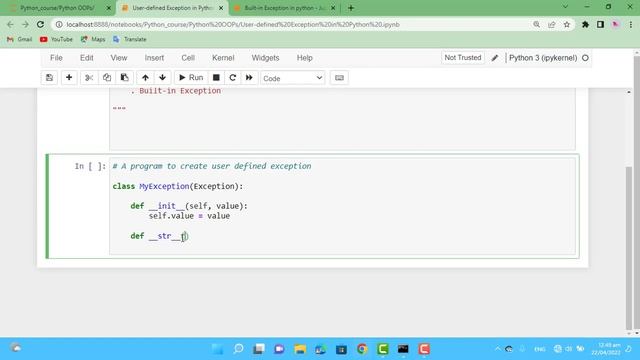Open the Extensions puzzle icon
The height and width of the screenshot is (360, 640).
(585, 24)
